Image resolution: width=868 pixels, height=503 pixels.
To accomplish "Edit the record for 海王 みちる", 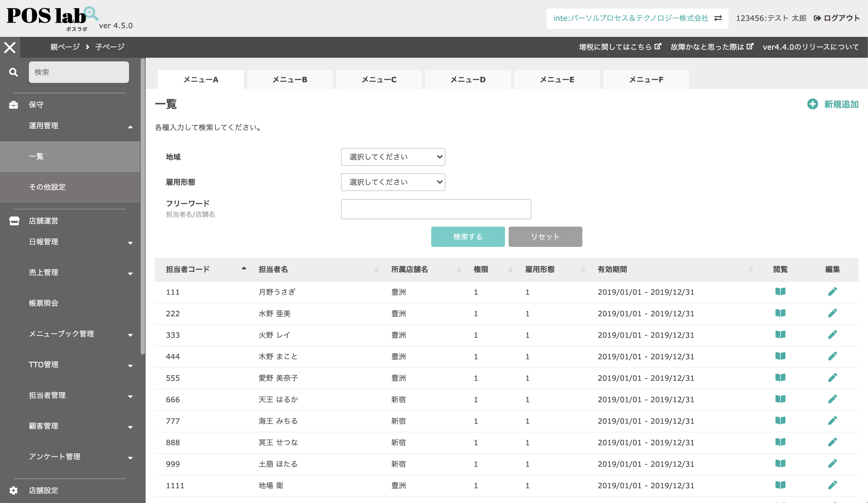I will tap(832, 420).
